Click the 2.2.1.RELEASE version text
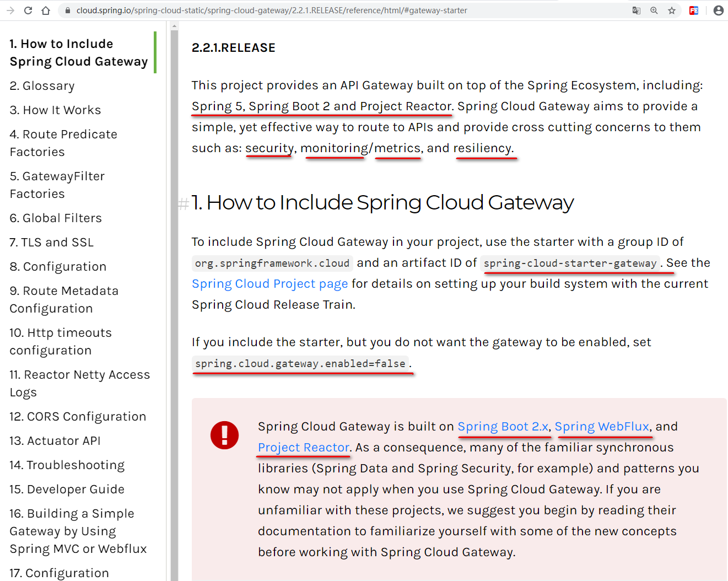Screen dimensions: 728x581 (x=234, y=48)
